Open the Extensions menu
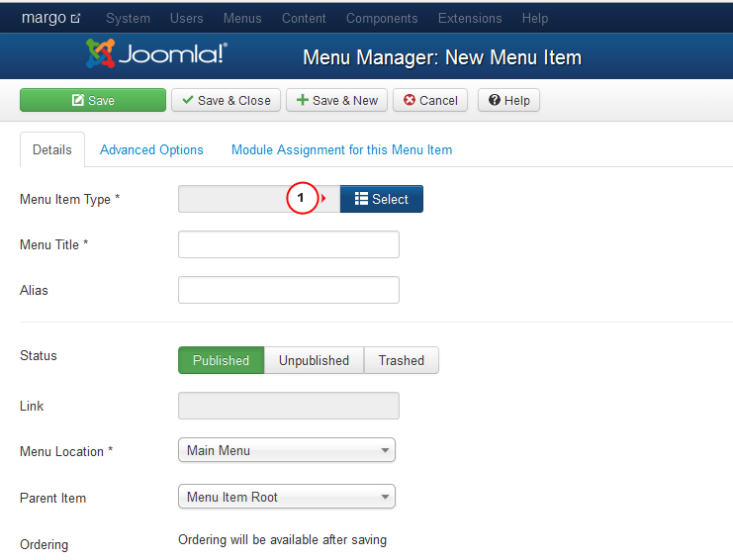 [x=470, y=18]
